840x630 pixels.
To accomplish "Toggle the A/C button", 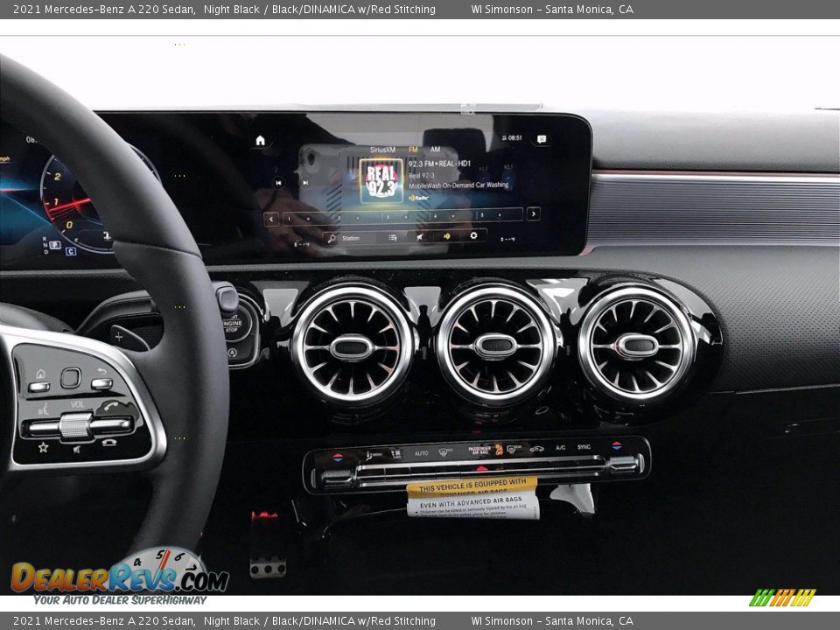I will pos(560,447).
